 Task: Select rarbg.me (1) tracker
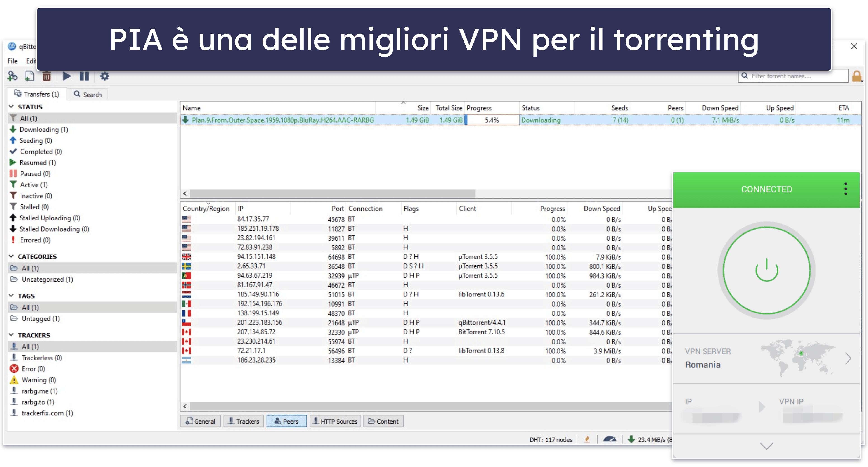tap(34, 391)
